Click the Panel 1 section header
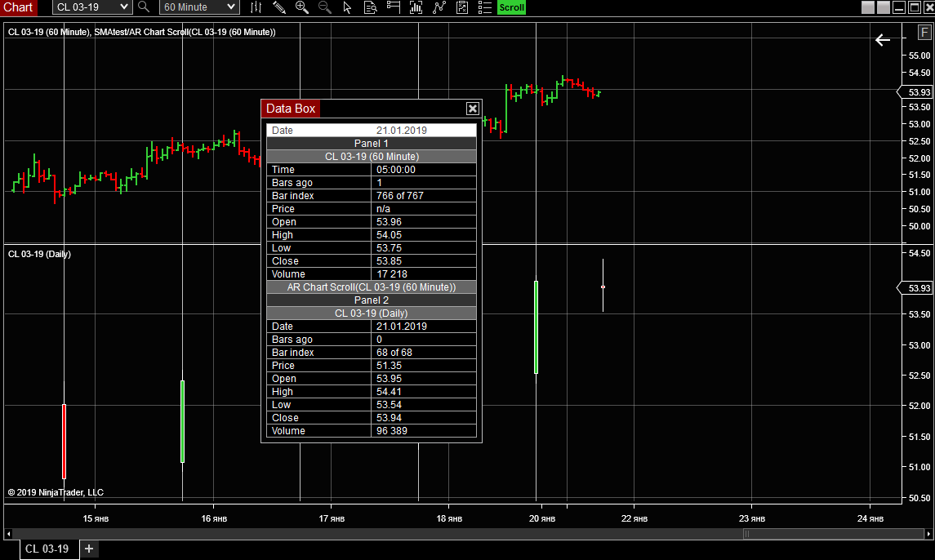 click(372, 143)
